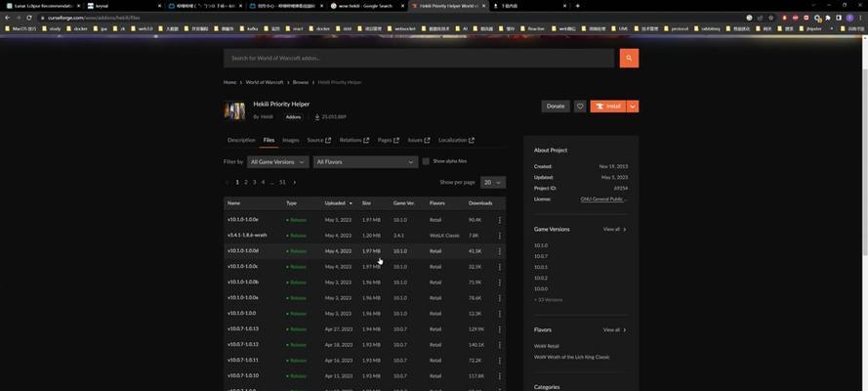Go to page 2 of files
This screenshot has width=868, height=391.
tap(246, 182)
